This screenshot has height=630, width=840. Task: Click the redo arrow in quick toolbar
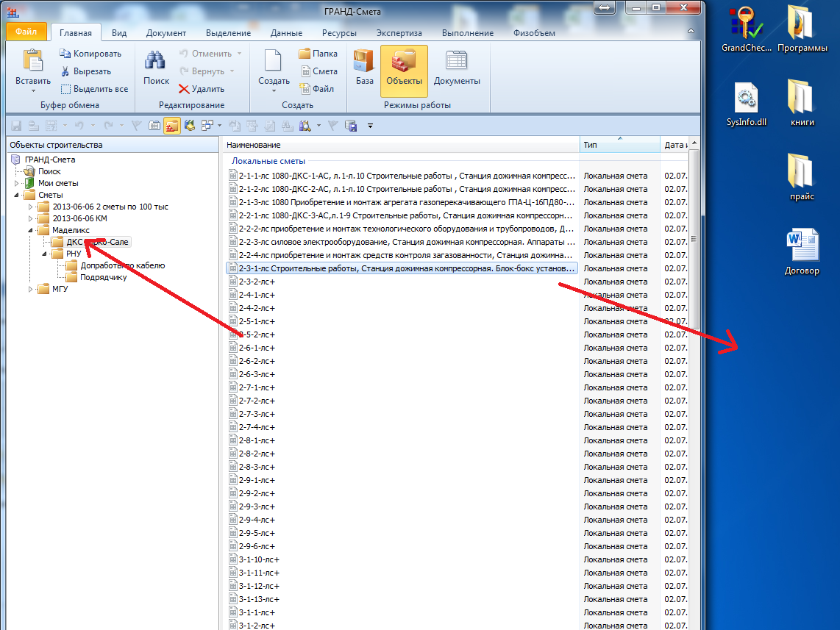point(108,126)
